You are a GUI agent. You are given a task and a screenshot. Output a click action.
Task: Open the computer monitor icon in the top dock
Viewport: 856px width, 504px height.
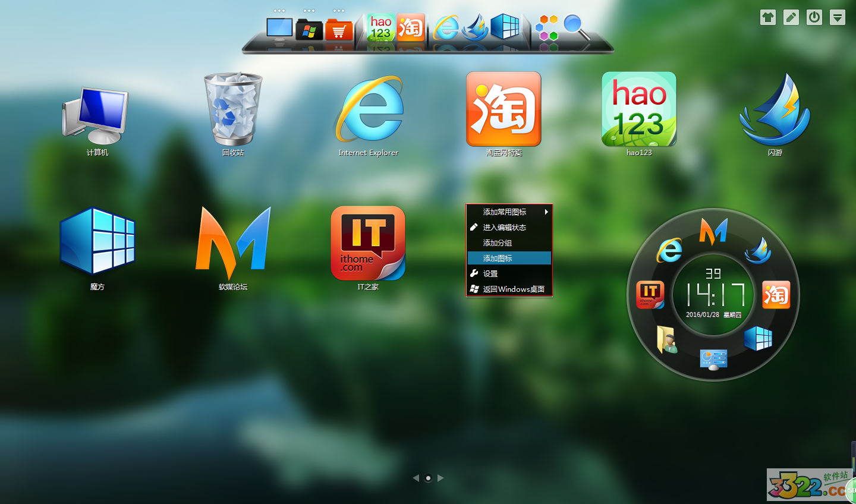coord(279,29)
